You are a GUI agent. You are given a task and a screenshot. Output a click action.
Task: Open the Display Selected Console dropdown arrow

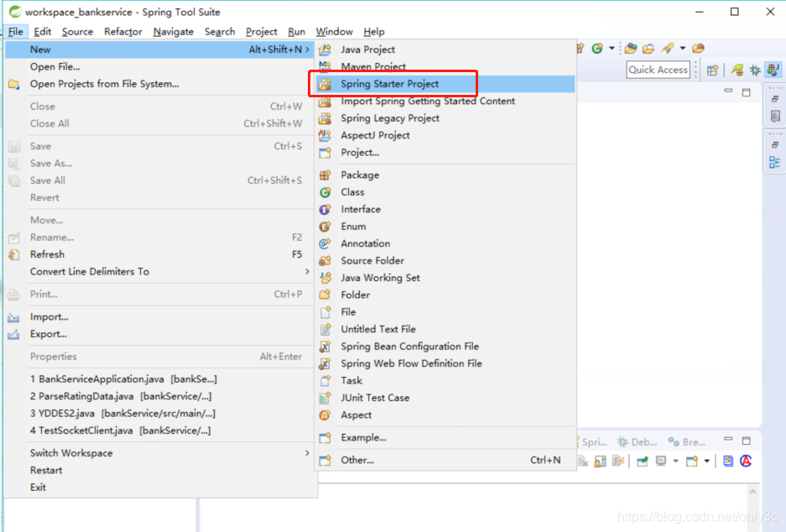675,461
